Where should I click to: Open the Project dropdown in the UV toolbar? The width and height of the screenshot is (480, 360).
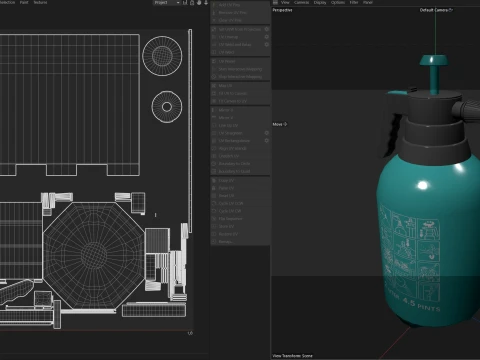[x=167, y=2]
